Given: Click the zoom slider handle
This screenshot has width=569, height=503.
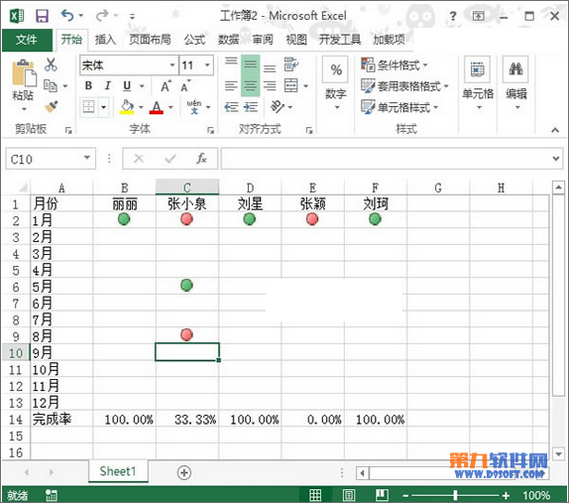Looking at the screenshot, I should tap(455, 495).
